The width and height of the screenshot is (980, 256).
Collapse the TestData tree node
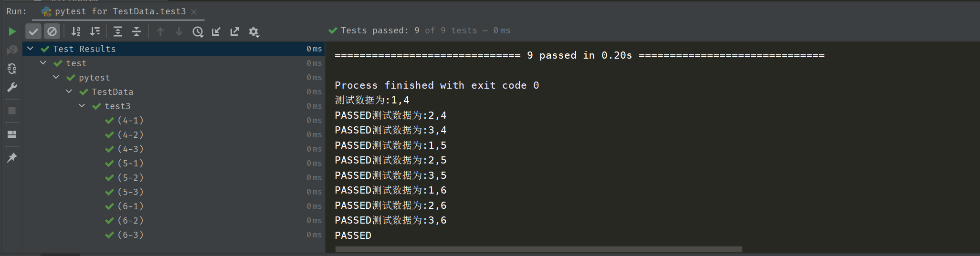coord(69,92)
